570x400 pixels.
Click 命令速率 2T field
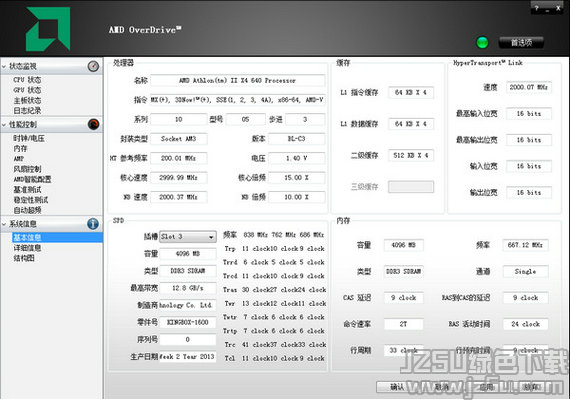tap(404, 324)
